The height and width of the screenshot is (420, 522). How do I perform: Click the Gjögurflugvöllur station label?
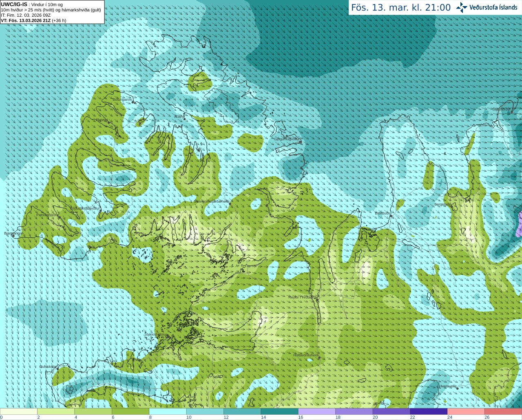(287, 139)
